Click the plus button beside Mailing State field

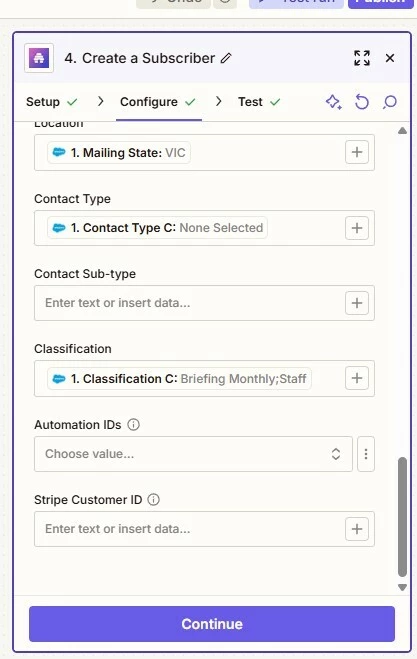(x=357, y=152)
